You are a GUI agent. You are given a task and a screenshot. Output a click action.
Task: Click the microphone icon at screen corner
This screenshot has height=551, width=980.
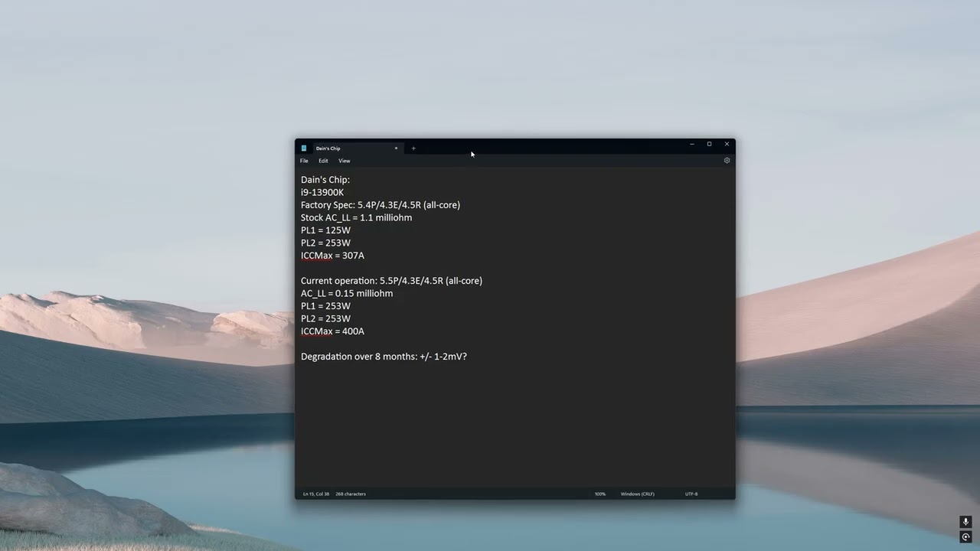tap(965, 522)
